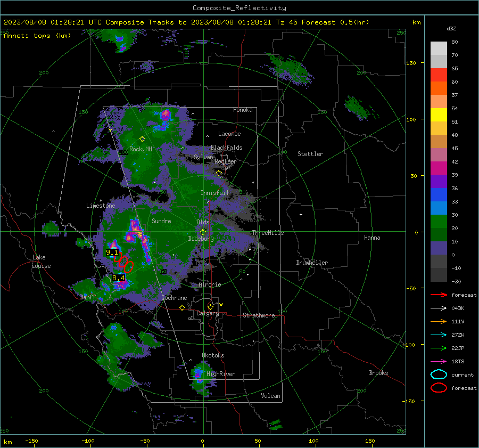Click the red forecast ellipse legend symbol
Viewport: 479px width, 448px height.
tap(439, 388)
